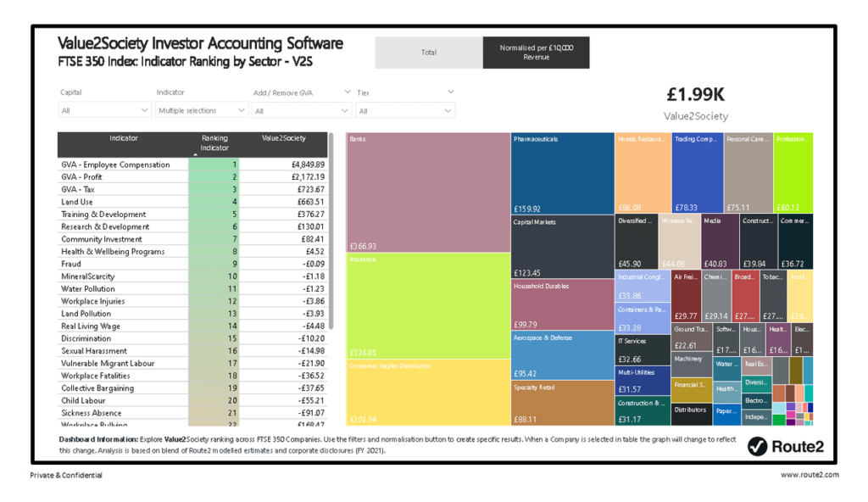This screenshot has width=868, height=502.
Task: Click the Land Use row
Action: coord(192,202)
